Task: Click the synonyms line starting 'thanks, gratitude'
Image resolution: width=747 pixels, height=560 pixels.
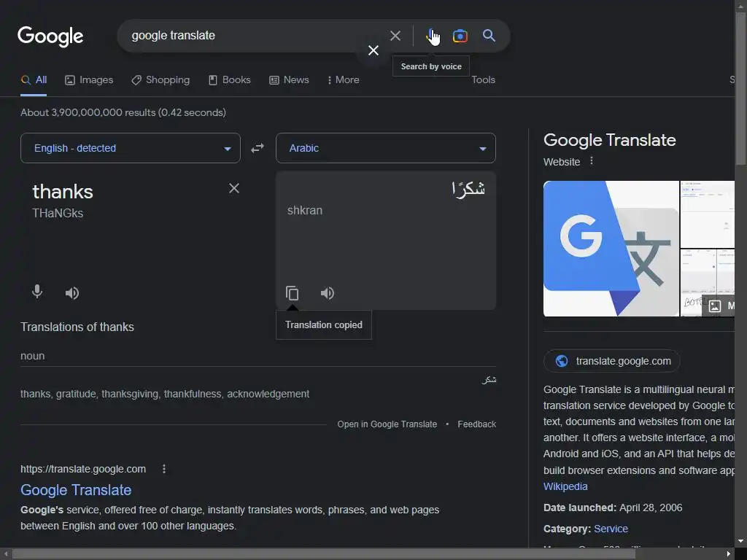Action: coord(165,394)
